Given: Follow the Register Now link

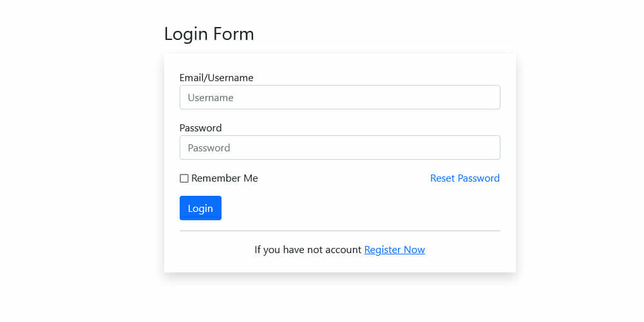Looking at the screenshot, I should pyautogui.click(x=394, y=250).
